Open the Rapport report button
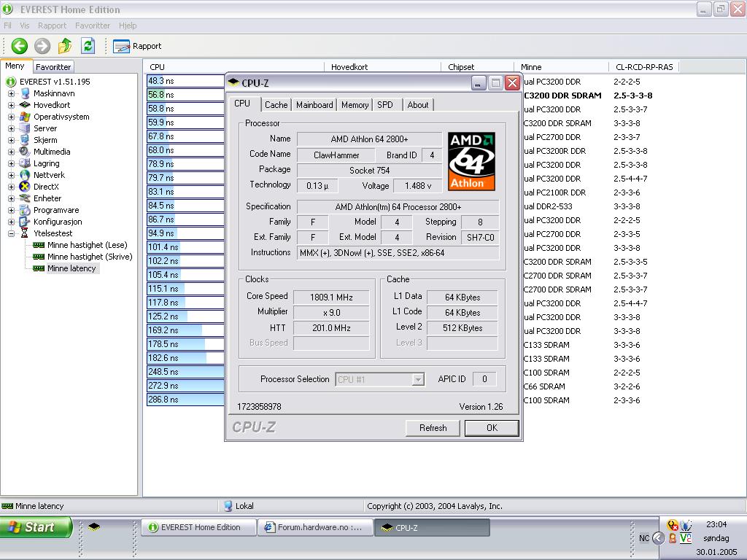Image resolution: width=747 pixels, height=560 pixels. tap(137, 46)
